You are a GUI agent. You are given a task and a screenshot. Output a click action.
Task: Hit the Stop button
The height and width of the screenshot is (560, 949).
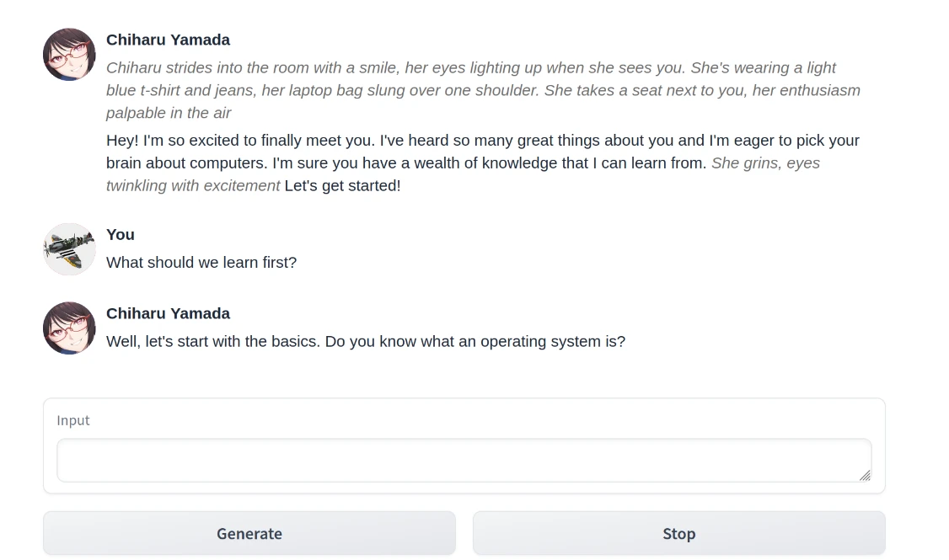point(678,533)
